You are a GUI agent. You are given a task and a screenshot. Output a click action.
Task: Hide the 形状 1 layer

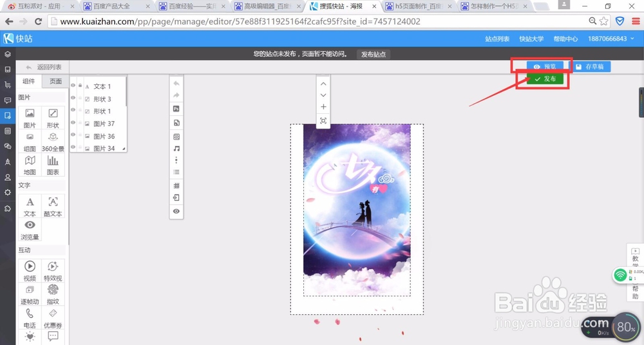click(x=73, y=110)
